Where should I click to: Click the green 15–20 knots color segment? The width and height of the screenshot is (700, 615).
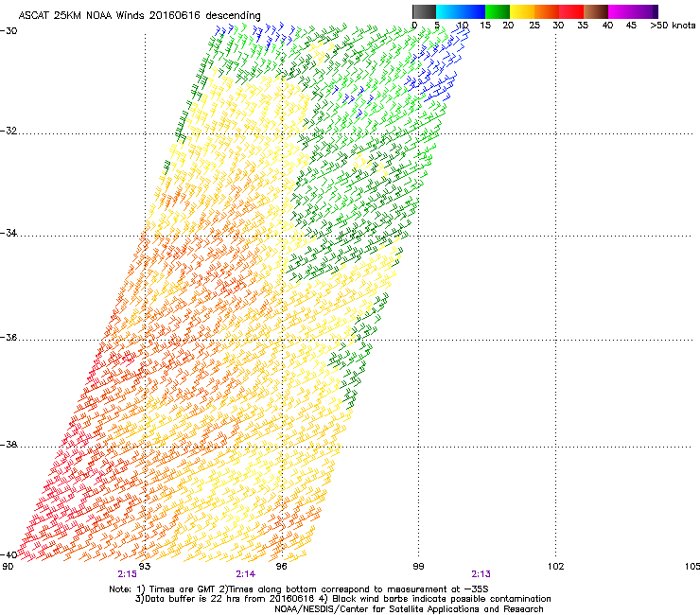(498, 11)
